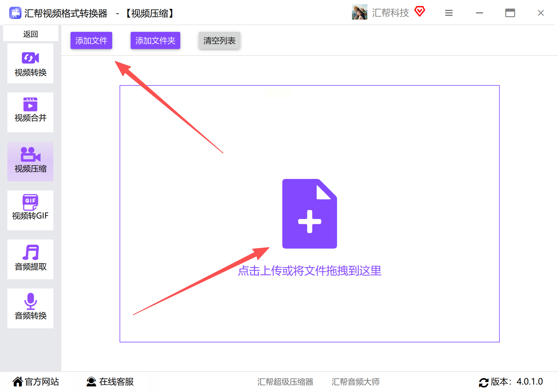Image resolution: width=558 pixels, height=392 pixels.
Task: Open the hamburger menu in title bar
Action: click(x=449, y=13)
